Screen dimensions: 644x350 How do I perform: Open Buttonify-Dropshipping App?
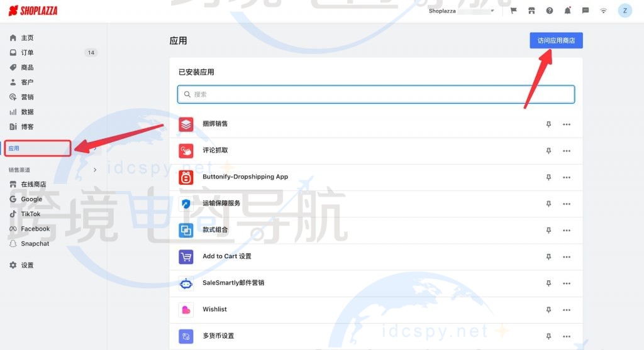click(245, 177)
